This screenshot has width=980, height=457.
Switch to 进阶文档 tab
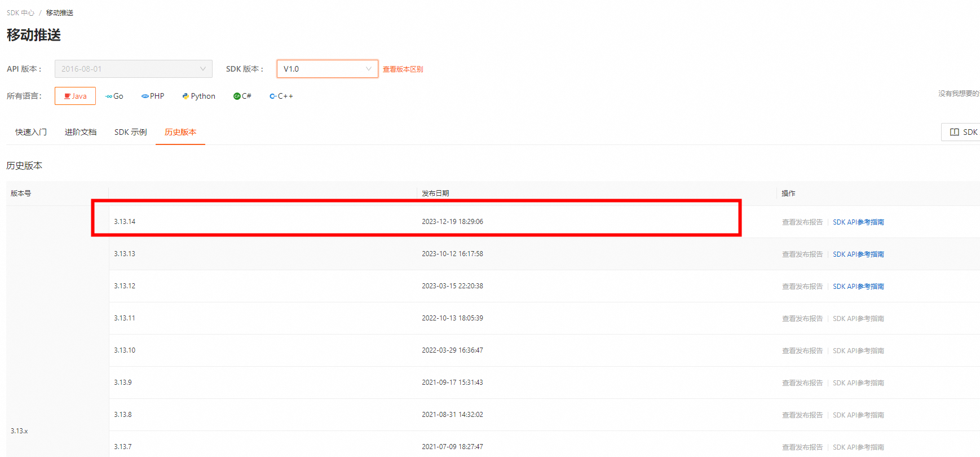81,132
